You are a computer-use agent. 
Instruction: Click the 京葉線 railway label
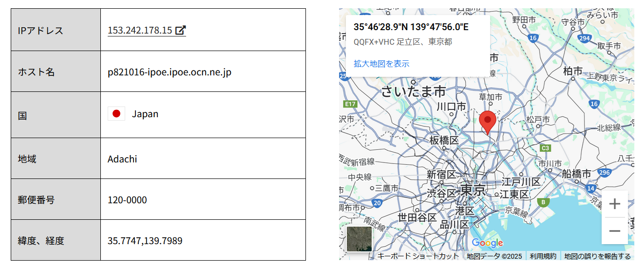tap(516, 213)
